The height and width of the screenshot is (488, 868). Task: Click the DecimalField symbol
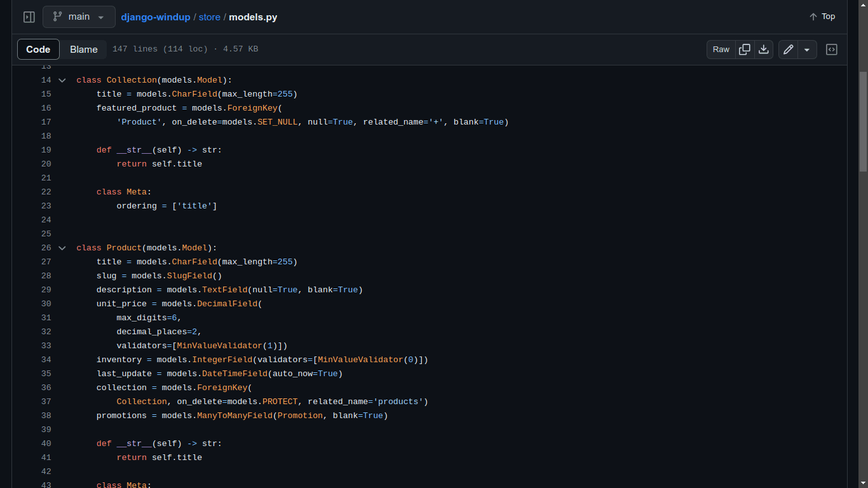227,304
